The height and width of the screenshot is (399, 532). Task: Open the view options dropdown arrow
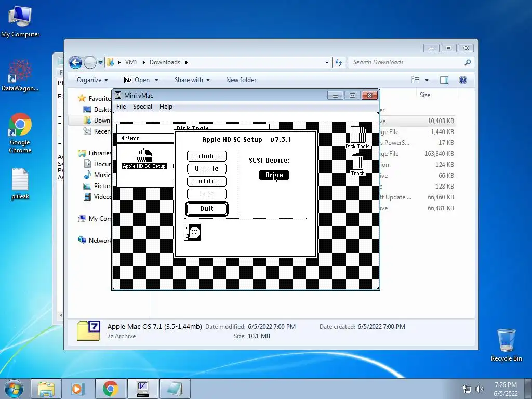[427, 80]
